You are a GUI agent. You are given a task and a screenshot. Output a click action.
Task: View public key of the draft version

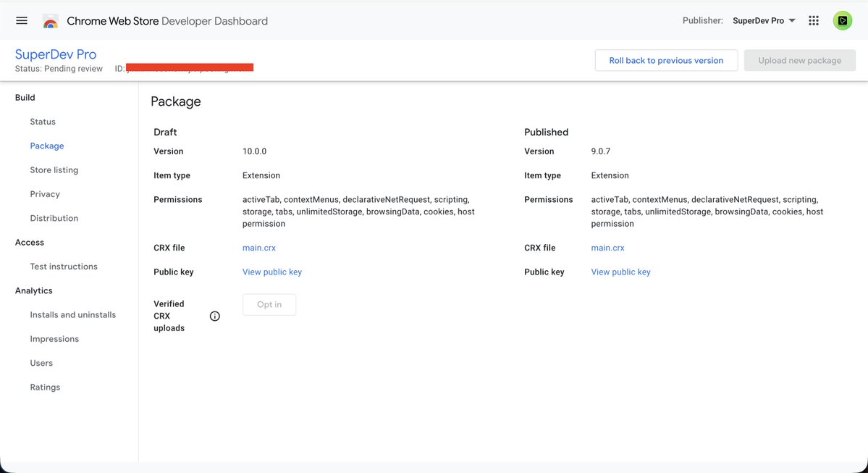tap(272, 272)
